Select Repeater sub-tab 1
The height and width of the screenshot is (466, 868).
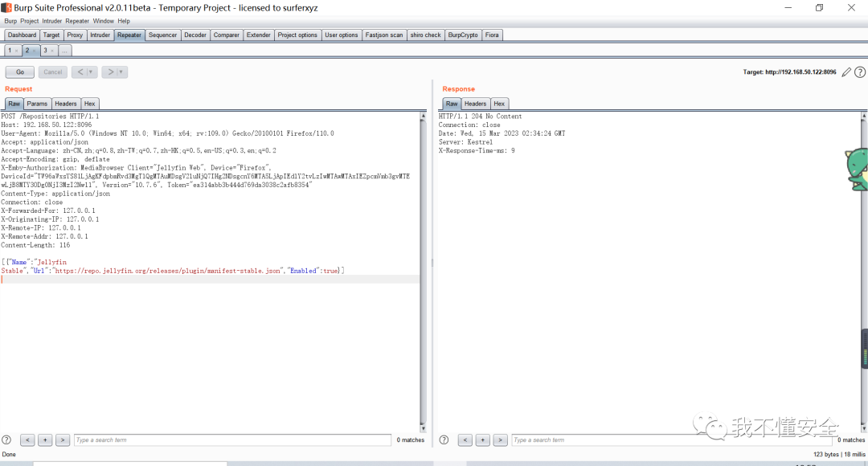(10, 51)
